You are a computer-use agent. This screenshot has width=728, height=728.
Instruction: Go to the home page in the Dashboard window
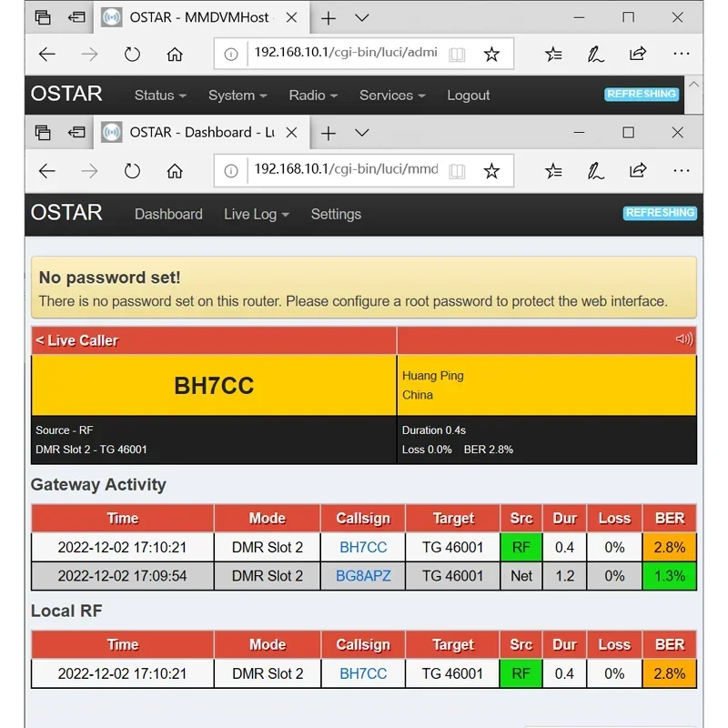175,171
